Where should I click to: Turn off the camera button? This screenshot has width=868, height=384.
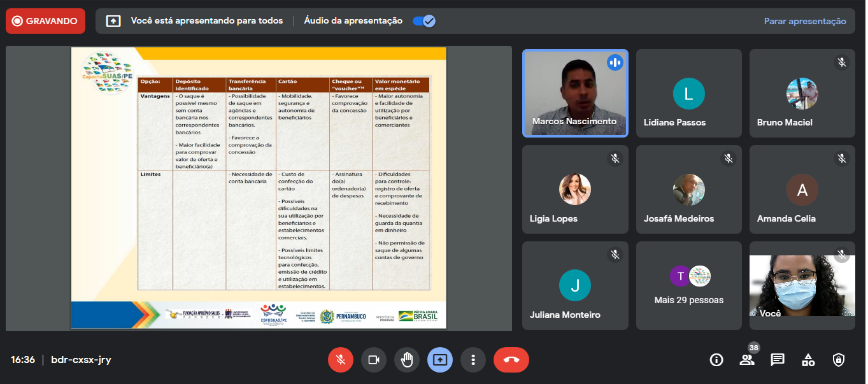[374, 360]
